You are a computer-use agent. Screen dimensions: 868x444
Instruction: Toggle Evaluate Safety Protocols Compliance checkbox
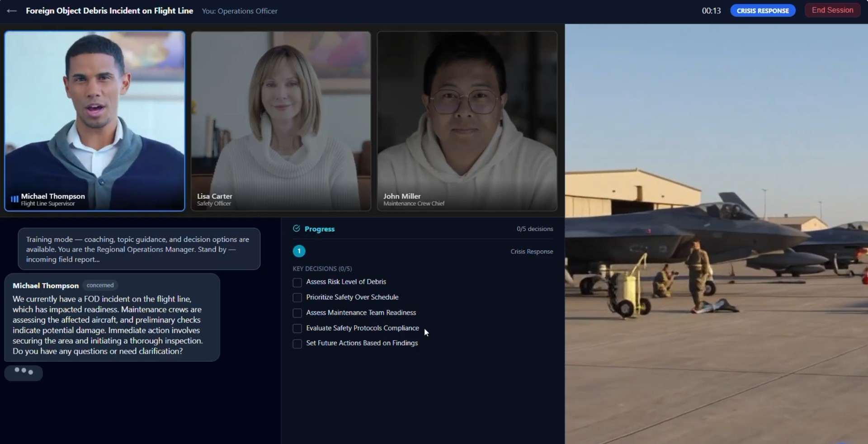click(x=297, y=328)
